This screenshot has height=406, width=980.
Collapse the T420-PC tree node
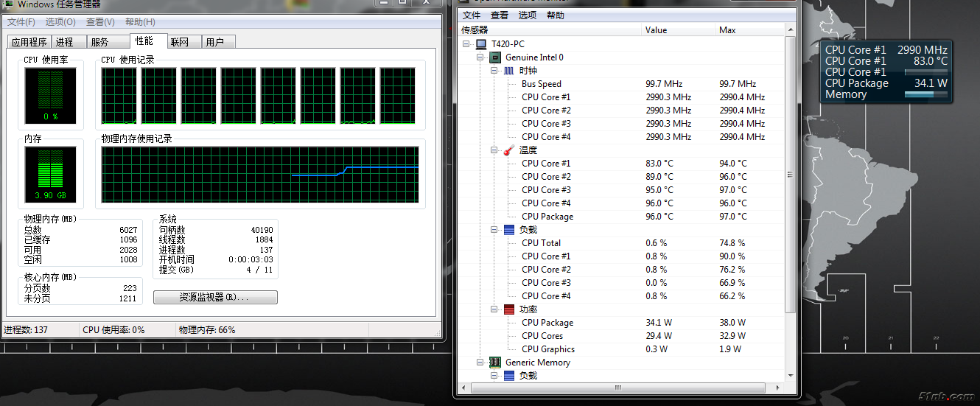466,44
